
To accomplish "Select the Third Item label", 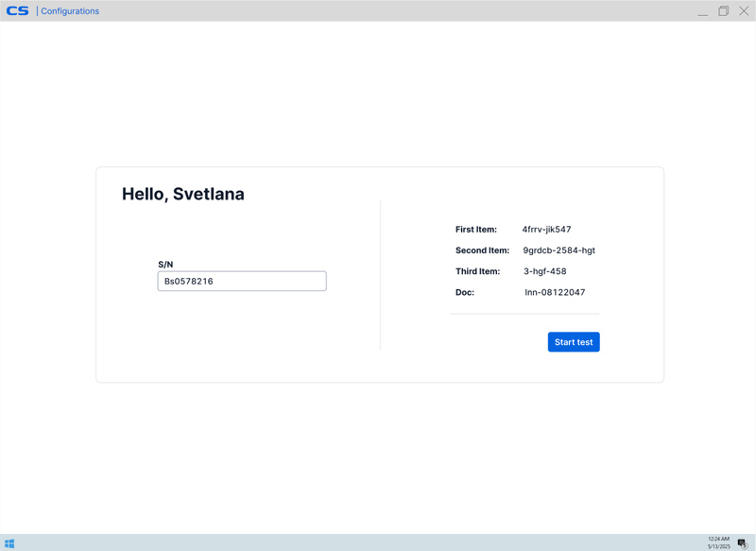I will [x=477, y=271].
